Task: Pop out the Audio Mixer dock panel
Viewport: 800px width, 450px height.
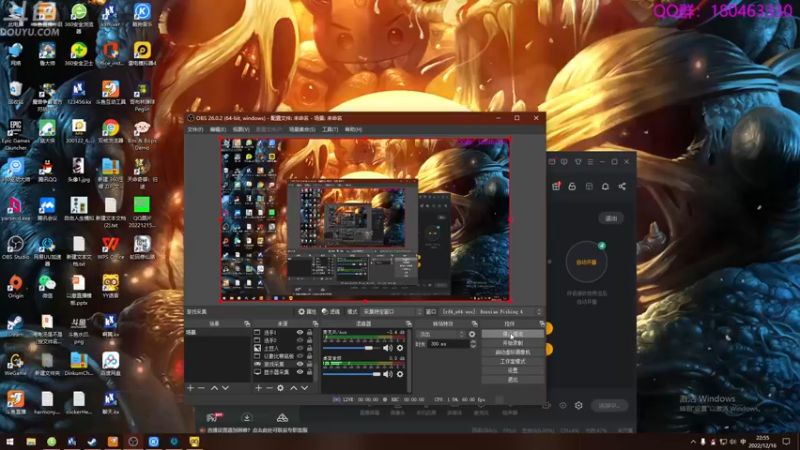Action: pos(409,323)
